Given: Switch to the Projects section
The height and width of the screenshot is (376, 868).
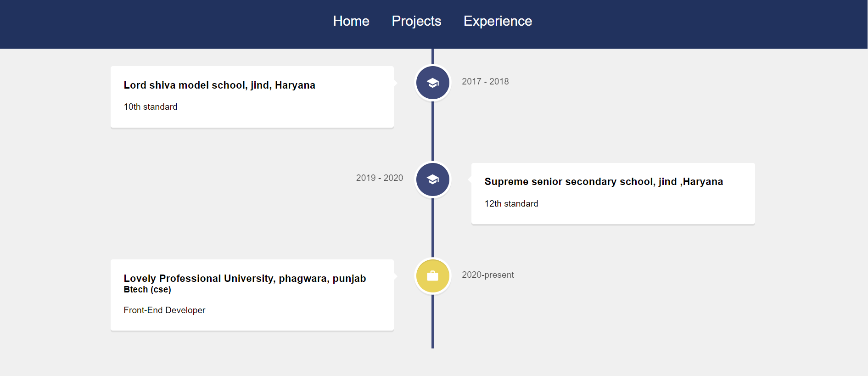Looking at the screenshot, I should pyautogui.click(x=416, y=21).
